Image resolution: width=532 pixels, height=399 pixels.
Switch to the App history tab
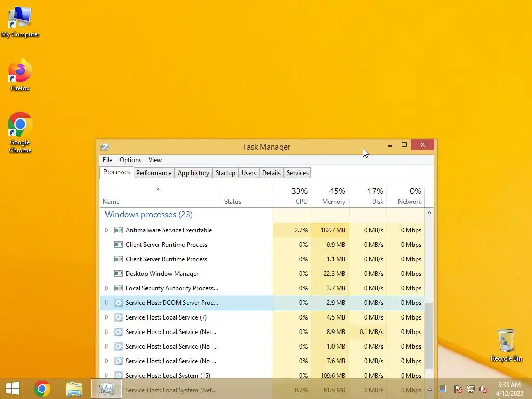[x=193, y=173]
